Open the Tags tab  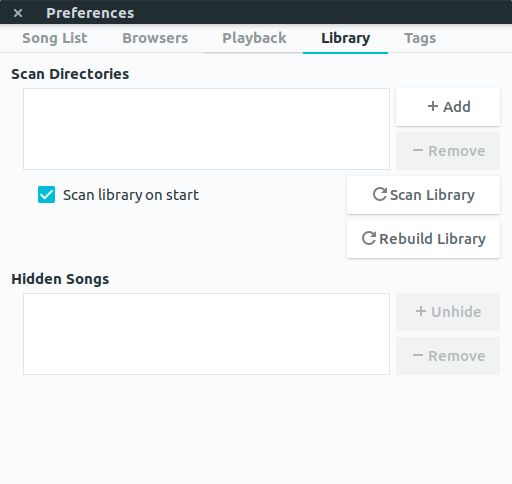420,38
